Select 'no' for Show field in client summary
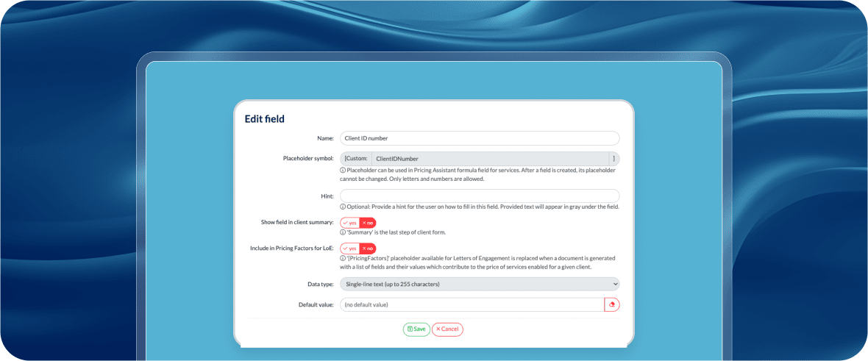Image resolution: width=868 pixels, height=361 pixels. click(x=368, y=223)
